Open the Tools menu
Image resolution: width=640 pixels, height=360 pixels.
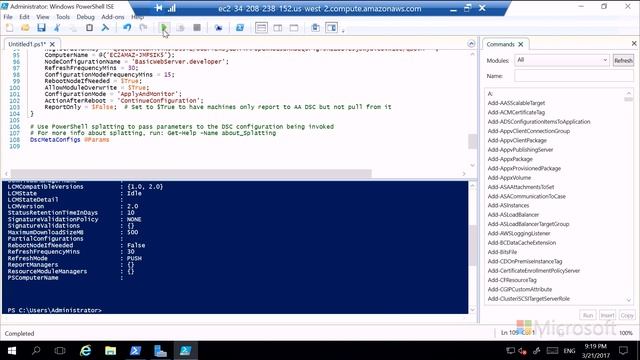(63, 17)
